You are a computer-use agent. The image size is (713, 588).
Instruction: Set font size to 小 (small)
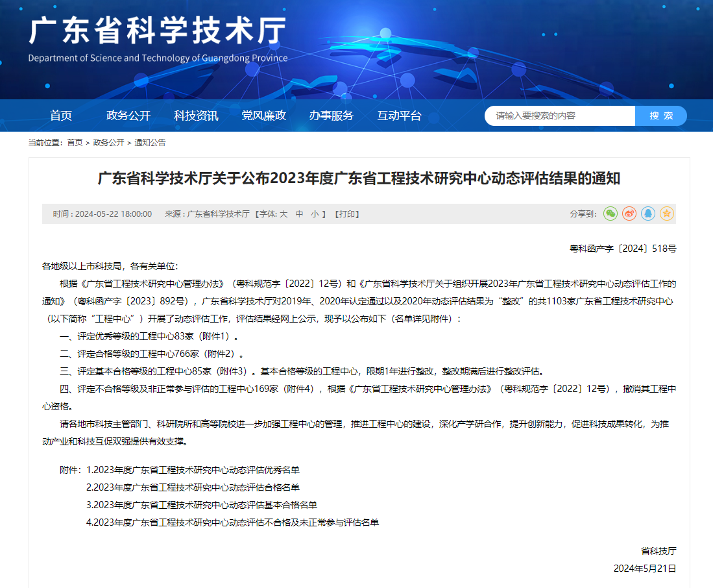click(x=315, y=214)
